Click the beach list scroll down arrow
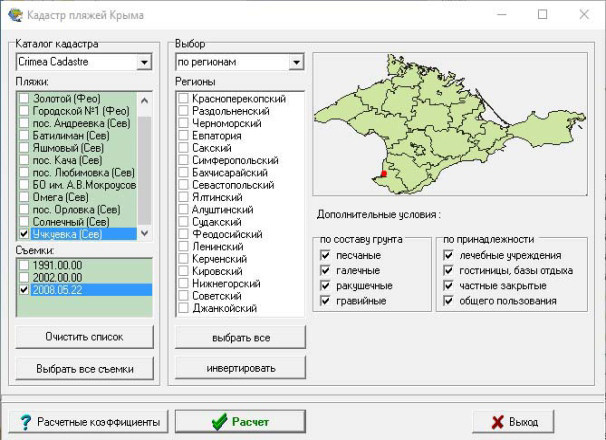Image resolution: width=606 pixels, height=440 pixels. [145, 233]
